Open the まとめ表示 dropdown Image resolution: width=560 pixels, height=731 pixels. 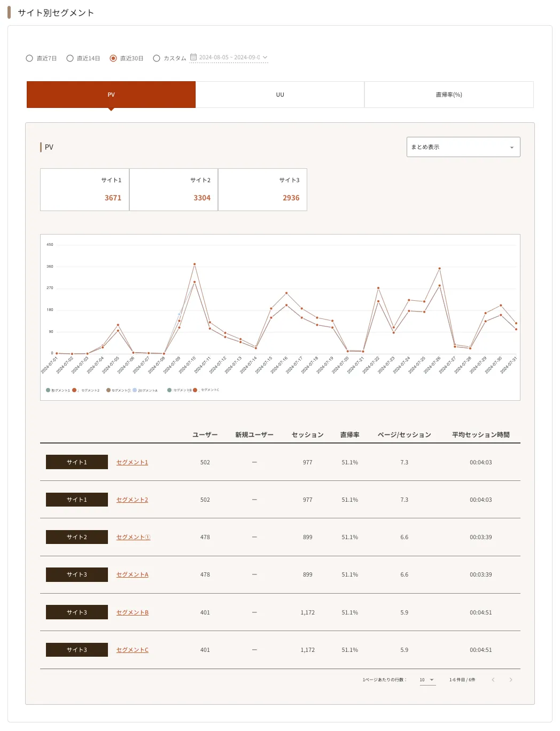(x=463, y=147)
